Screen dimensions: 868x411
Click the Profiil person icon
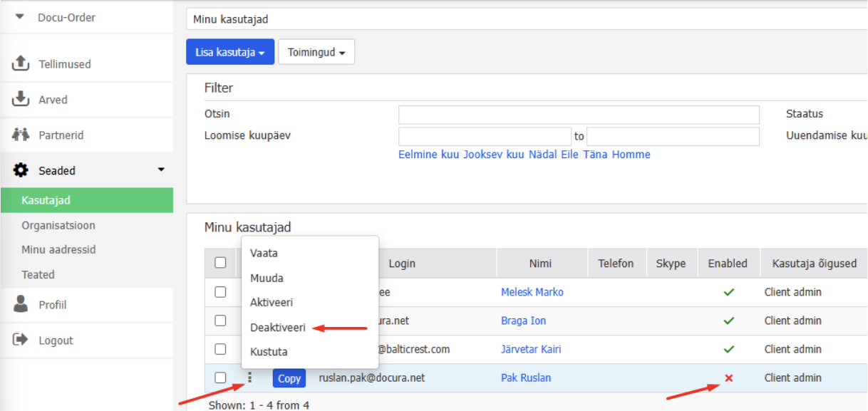coord(21,304)
